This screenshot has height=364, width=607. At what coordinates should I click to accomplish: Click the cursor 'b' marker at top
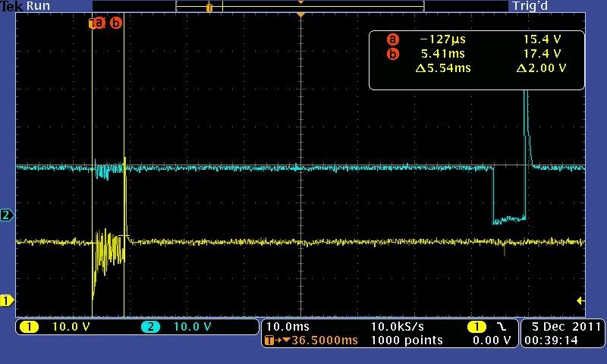coord(115,23)
